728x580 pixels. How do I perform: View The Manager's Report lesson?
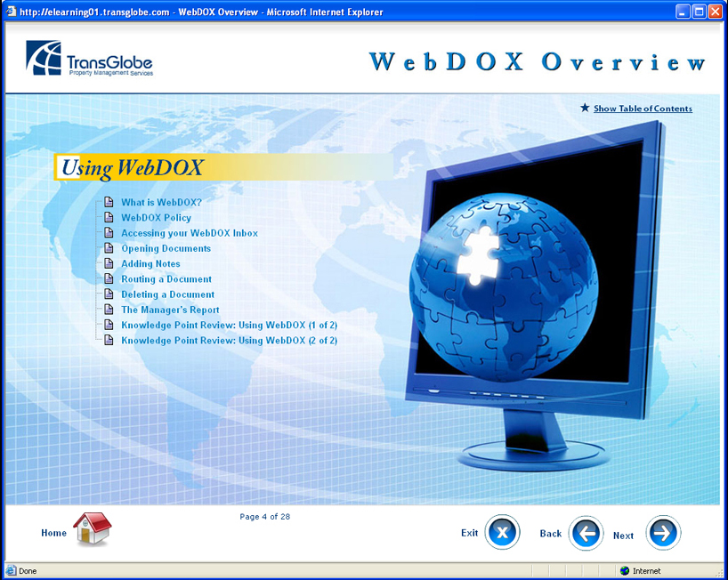pos(170,310)
